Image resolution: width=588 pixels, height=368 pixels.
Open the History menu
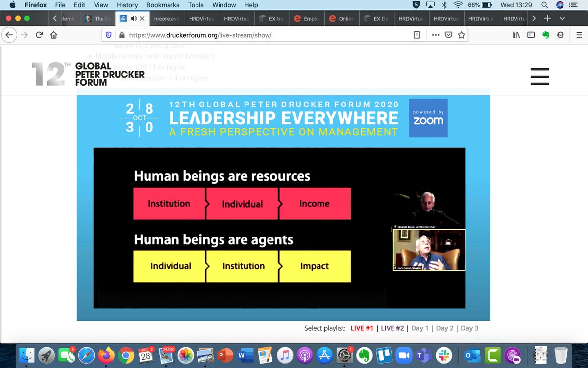pos(127,5)
